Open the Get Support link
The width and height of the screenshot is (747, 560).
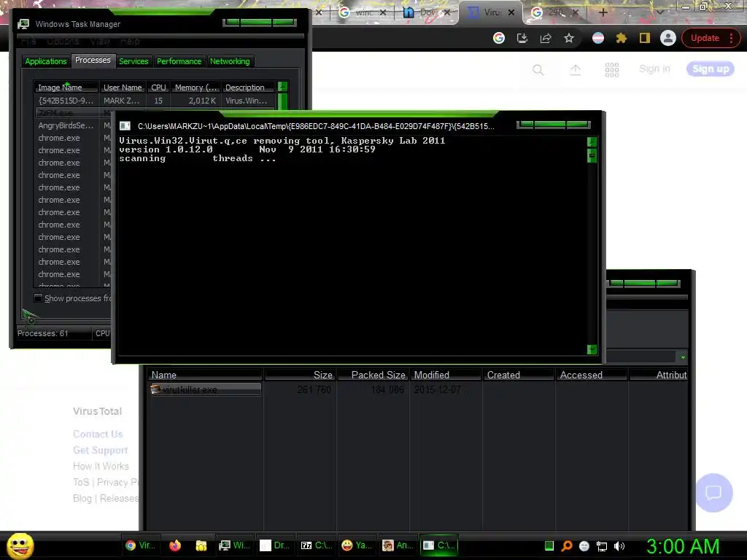(x=100, y=450)
